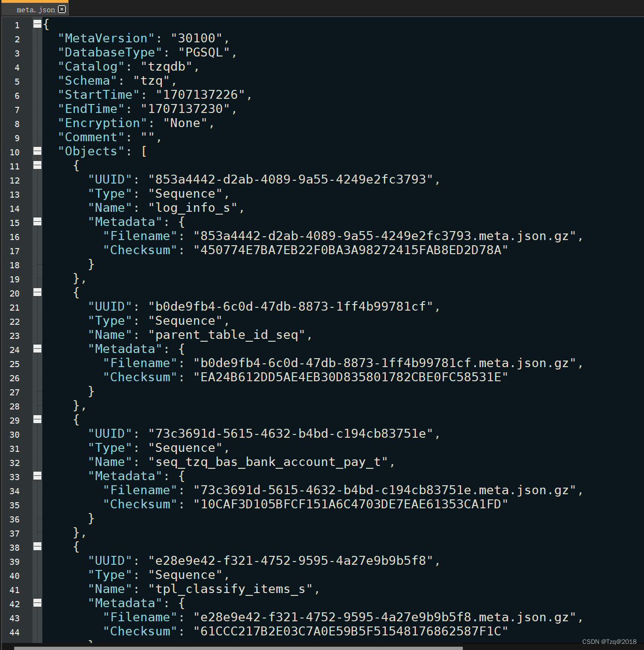Image resolution: width=644 pixels, height=650 pixels.
Task: Collapse the Objects array fold on line 10
Action: click(37, 151)
